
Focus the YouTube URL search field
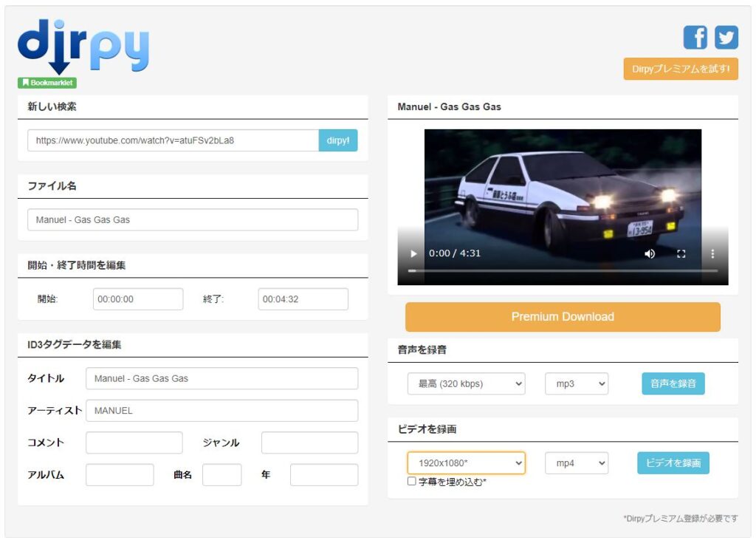pos(173,140)
